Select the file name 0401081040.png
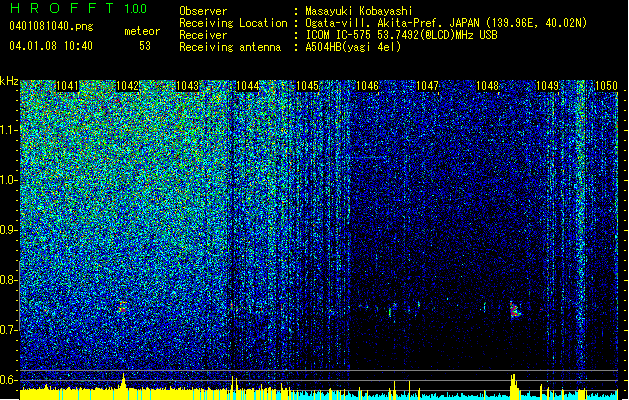 click(x=51, y=26)
